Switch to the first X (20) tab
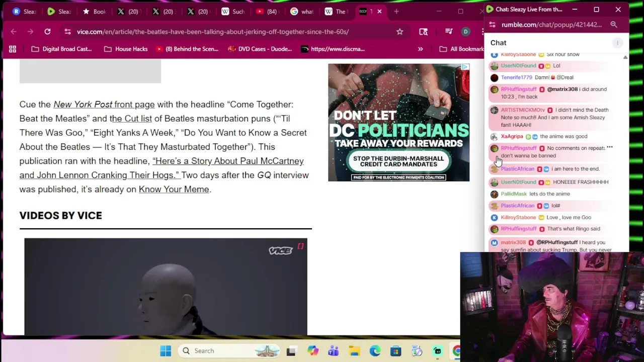This screenshot has width=644, height=362. point(129,11)
